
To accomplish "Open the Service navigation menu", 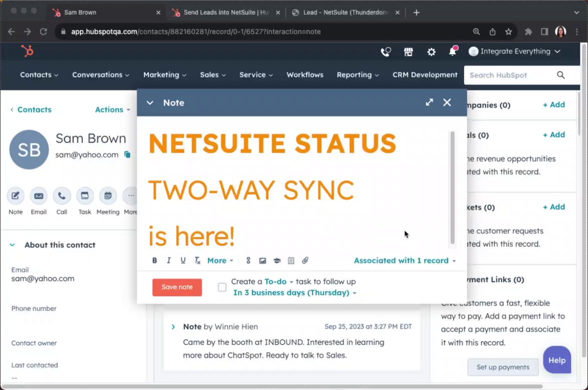I will point(256,75).
